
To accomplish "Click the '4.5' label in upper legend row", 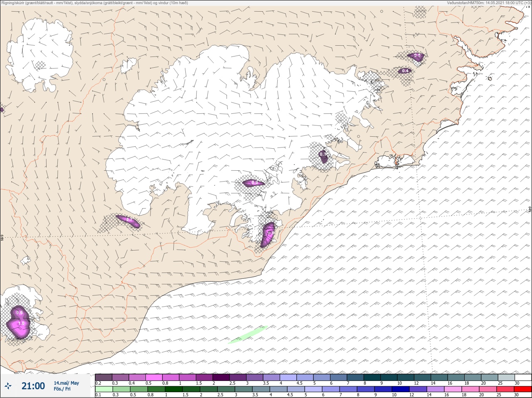I will coord(300,383).
